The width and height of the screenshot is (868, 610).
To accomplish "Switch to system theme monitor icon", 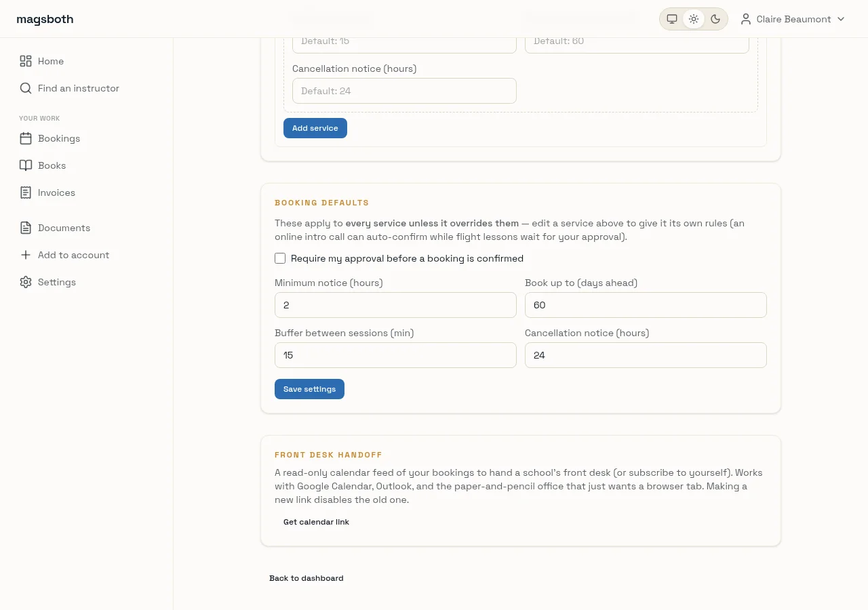I will coord(672,19).
